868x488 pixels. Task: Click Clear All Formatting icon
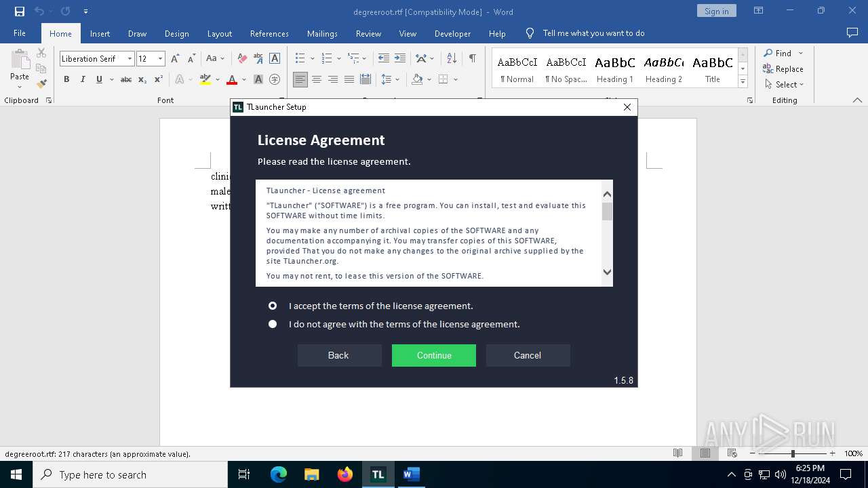pos(242,59)
